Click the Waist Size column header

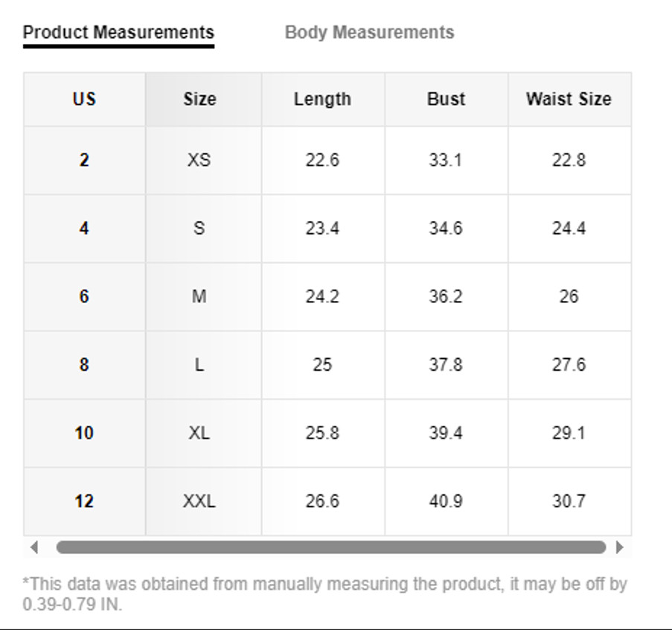coord(569,99)
